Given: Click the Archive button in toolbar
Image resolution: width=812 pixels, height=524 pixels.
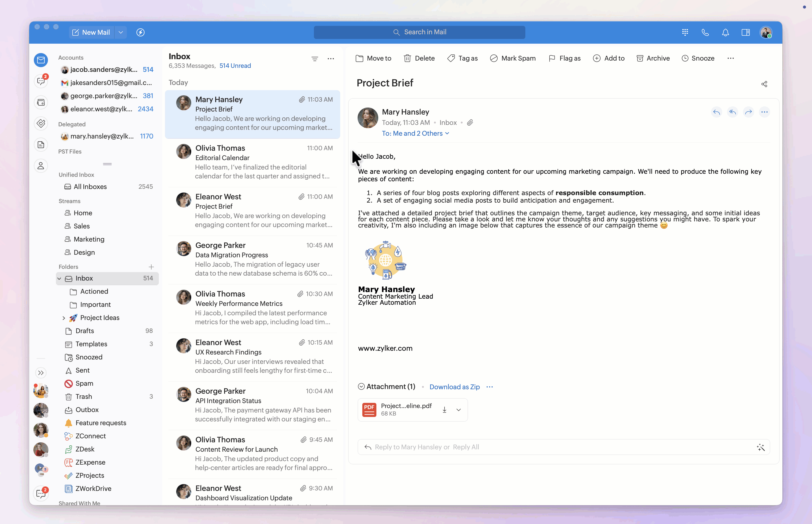Looking at the screenshot, I should 653,58.
